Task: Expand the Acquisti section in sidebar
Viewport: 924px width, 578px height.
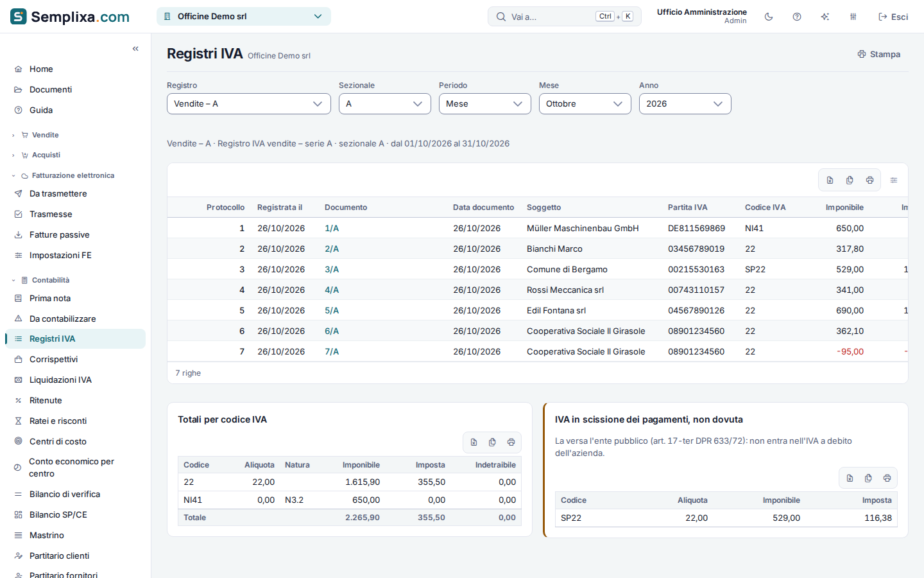Action: pyautogui.click(x=76, y=155)
